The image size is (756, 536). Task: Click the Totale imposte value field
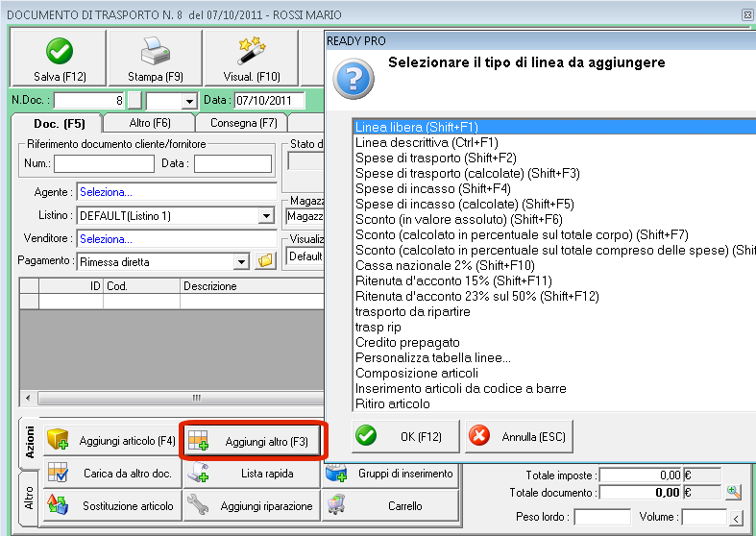tap(641, 475)
